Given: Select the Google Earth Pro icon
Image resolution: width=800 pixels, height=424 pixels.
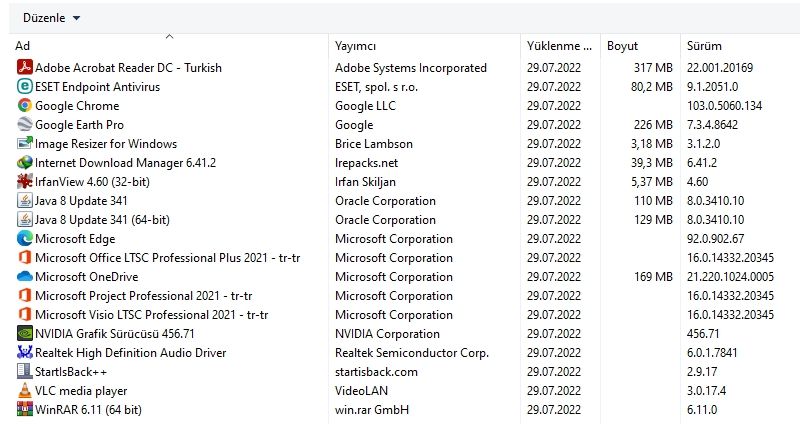Looking at the screenshot, I should (25, 125).
